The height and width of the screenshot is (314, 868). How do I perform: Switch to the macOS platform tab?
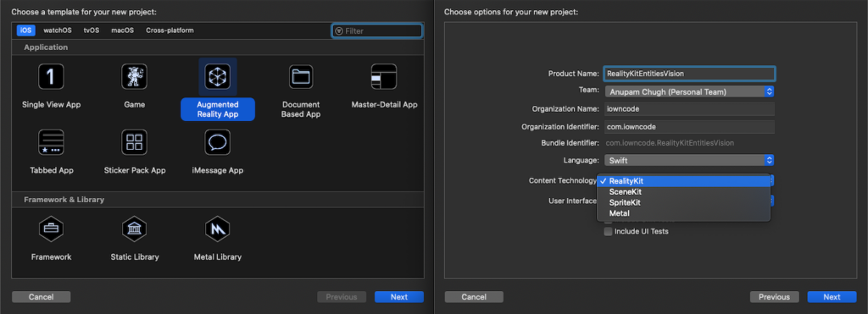pos(122,30)
